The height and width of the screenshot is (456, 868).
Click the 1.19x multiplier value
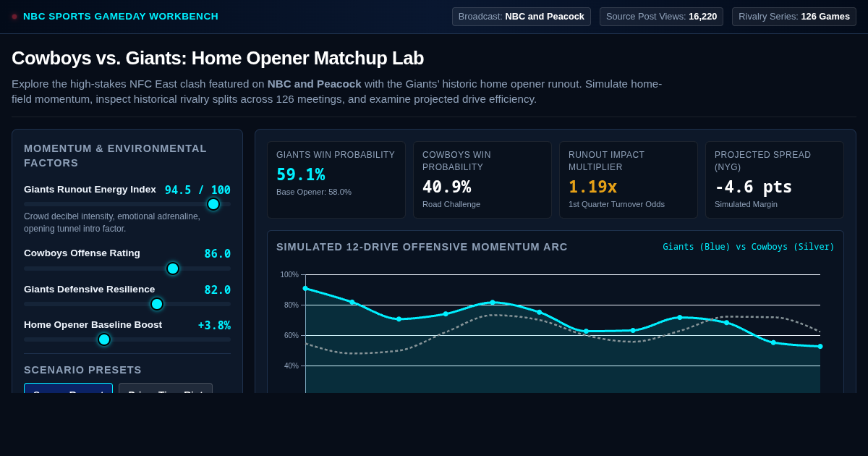tap(593, 187)
